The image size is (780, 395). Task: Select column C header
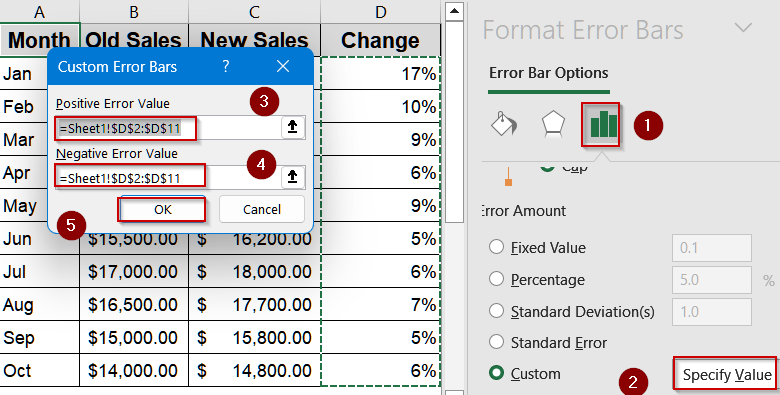point(254,11)
